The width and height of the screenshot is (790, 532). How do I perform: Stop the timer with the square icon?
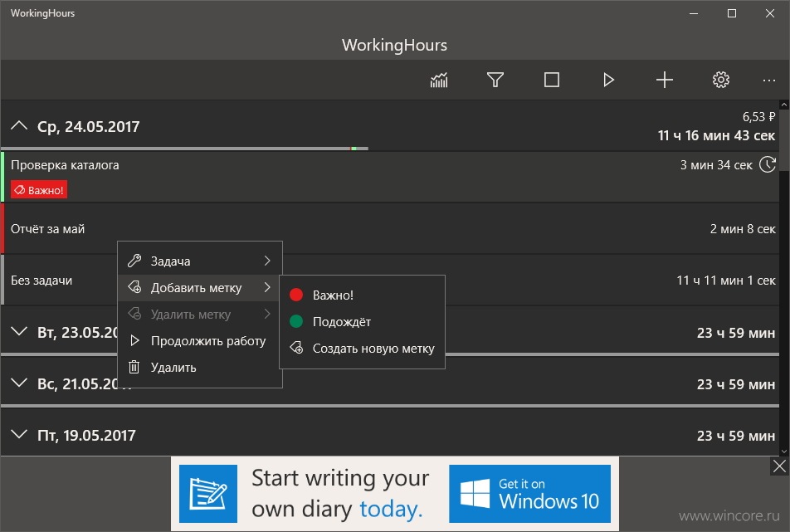(552, 80)
